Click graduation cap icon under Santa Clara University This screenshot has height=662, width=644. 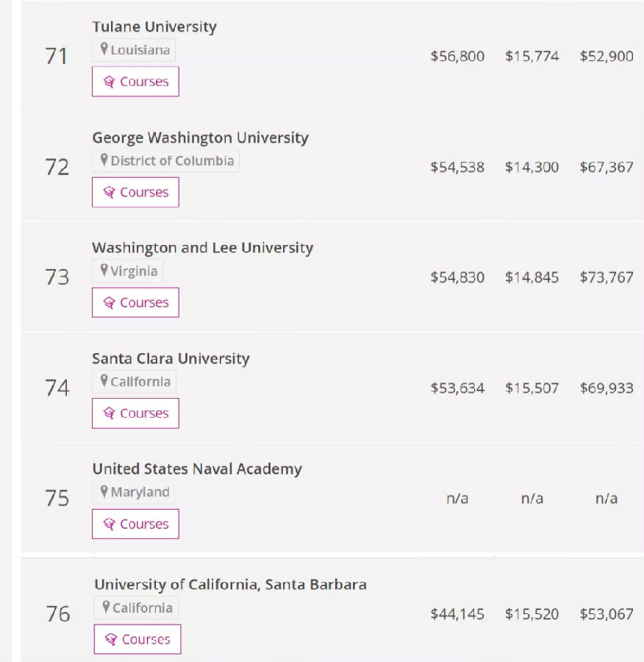[110, 413]
